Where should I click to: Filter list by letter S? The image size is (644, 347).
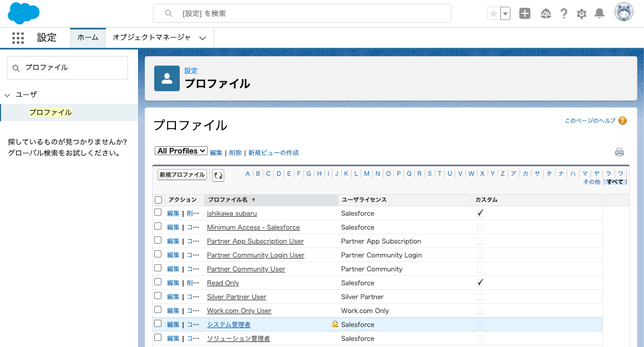pos(430,173)
